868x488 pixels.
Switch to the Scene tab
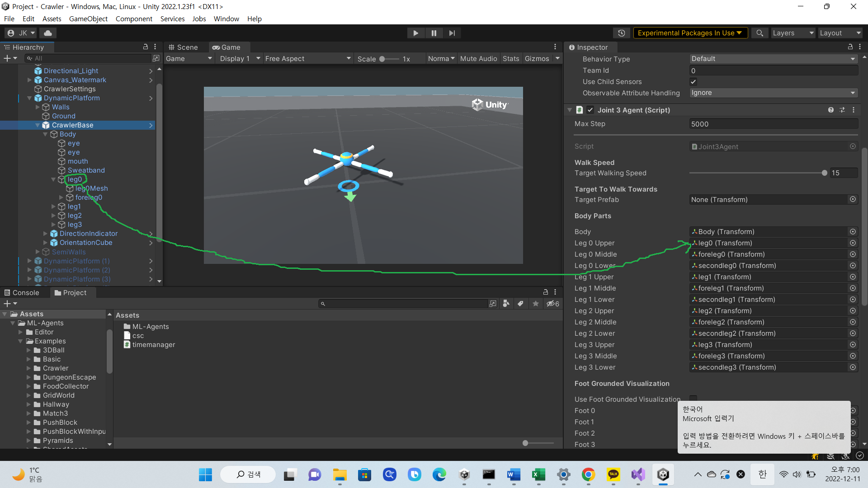coord(183,47)
